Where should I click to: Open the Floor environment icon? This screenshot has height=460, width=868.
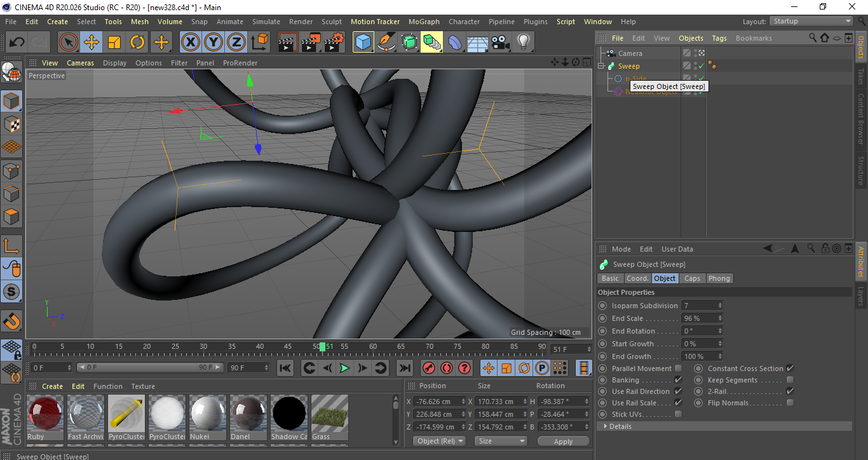477,43
